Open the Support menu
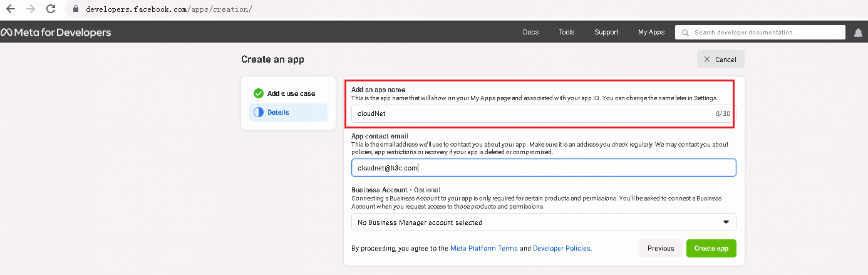Viewport: 868px width, 275px height. pos(606,33)
